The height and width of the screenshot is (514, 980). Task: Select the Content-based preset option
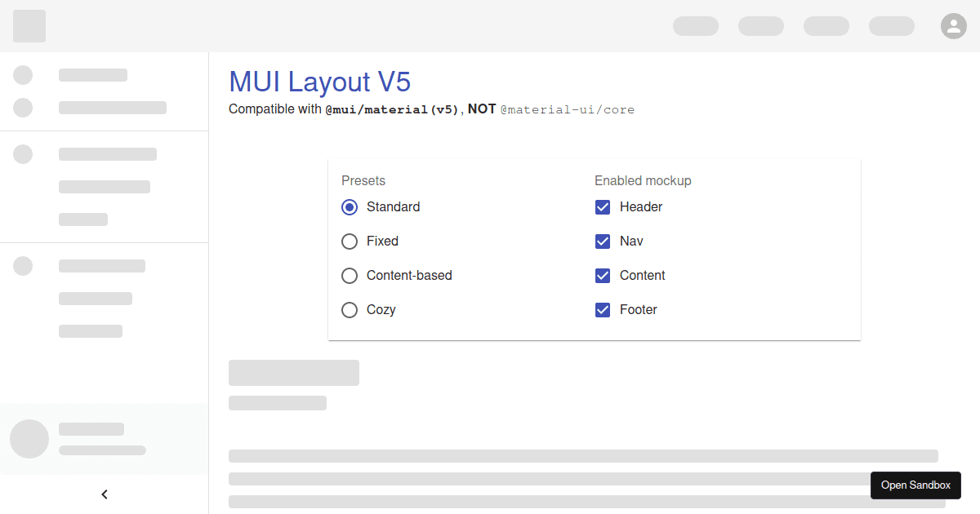tap(350, 275)
